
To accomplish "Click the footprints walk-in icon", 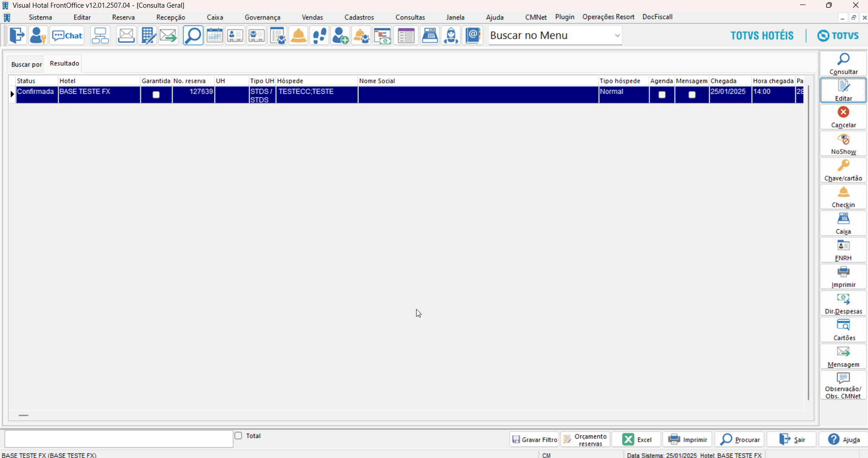I will tap(320, 35).
